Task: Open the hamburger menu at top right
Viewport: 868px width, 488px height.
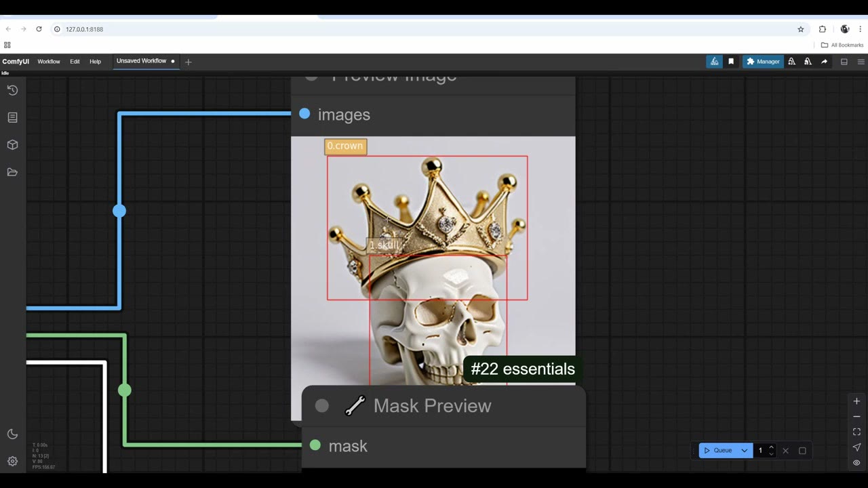Action: click(861, 62)
